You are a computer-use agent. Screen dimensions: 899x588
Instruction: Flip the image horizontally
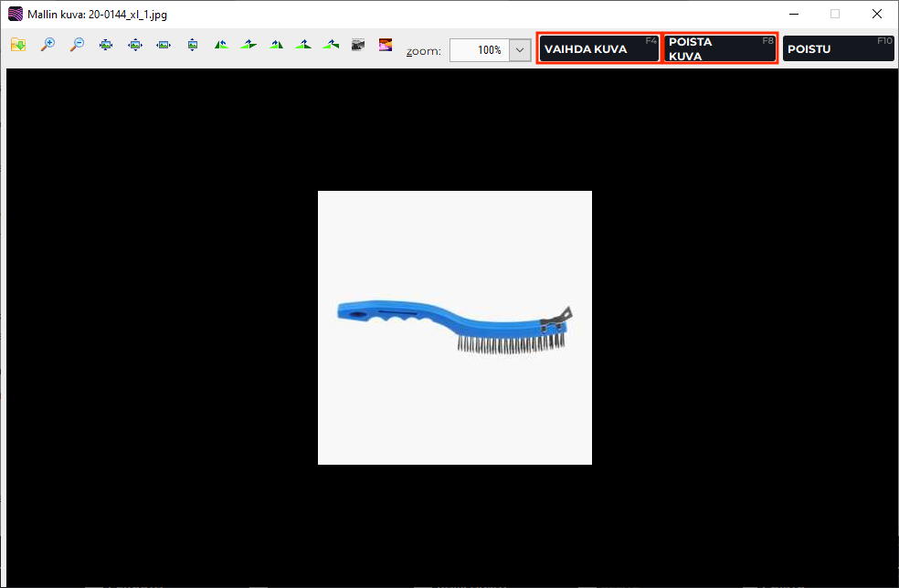click(276, 44)
